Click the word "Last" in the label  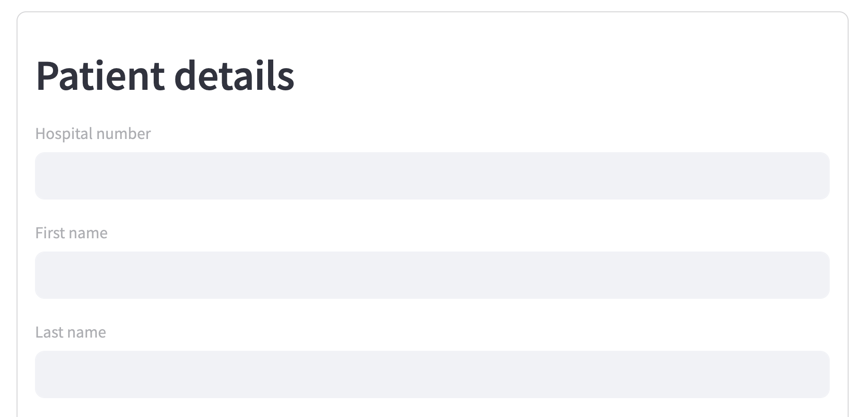pyautogui.click(x=49, y=332)
